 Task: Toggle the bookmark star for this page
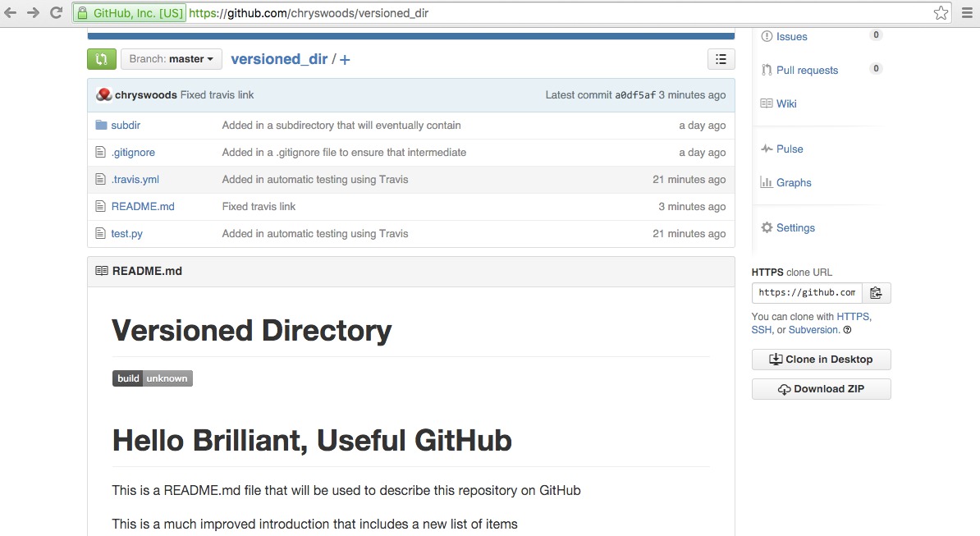pyautogui.click(x=941, y=12)
